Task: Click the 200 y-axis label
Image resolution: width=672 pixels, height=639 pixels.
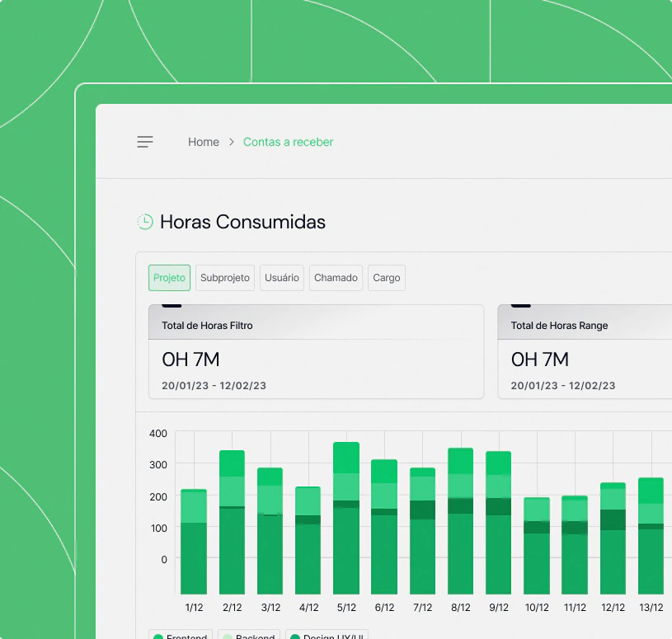Action: pyautogui.click(x=158, y=496)
